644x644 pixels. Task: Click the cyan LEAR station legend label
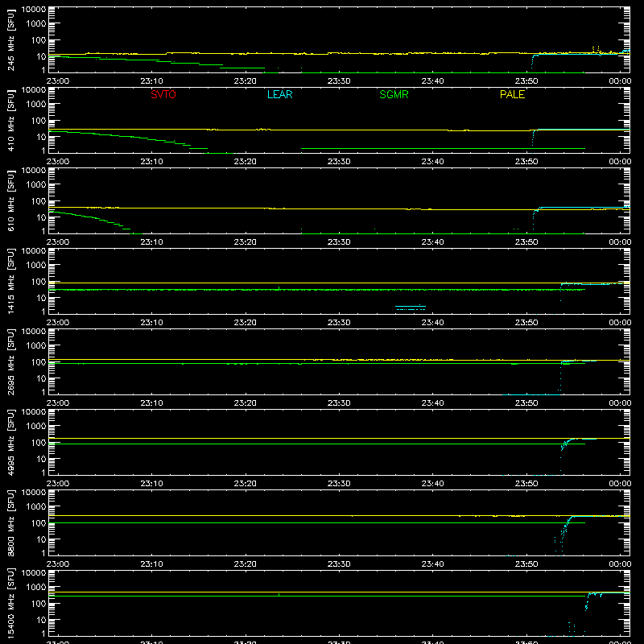(279, 94)
